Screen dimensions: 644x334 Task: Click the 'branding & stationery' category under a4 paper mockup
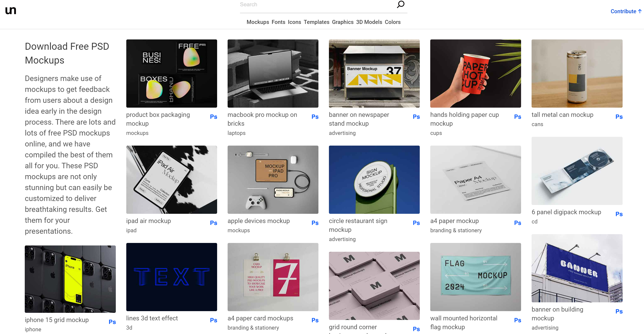point(456,230)
